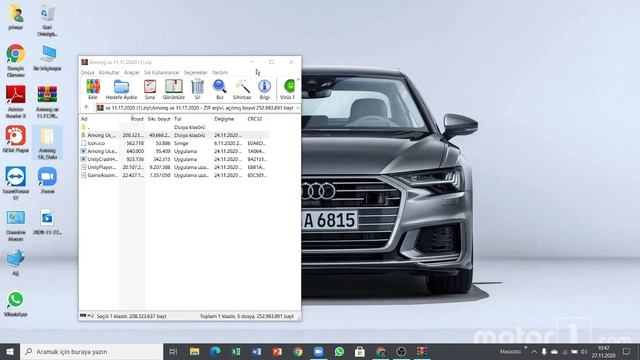Image resolution: width=640 pixels, height=360 pixels.
Task: Select the Sına test archive icon
Action: pos(150,89)
